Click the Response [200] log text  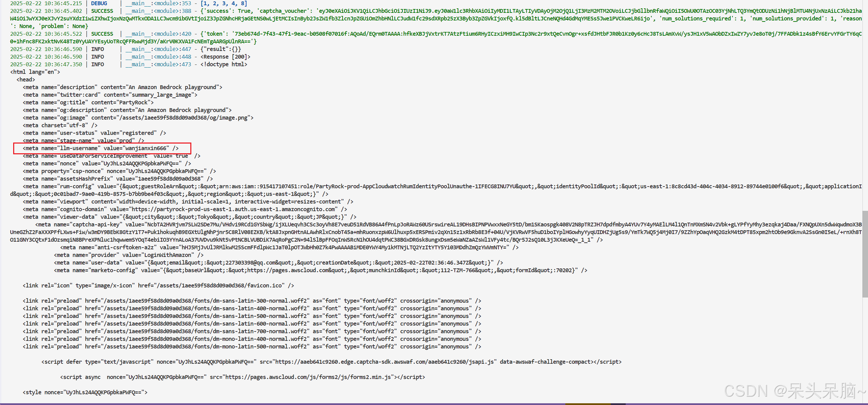point(225,57)
